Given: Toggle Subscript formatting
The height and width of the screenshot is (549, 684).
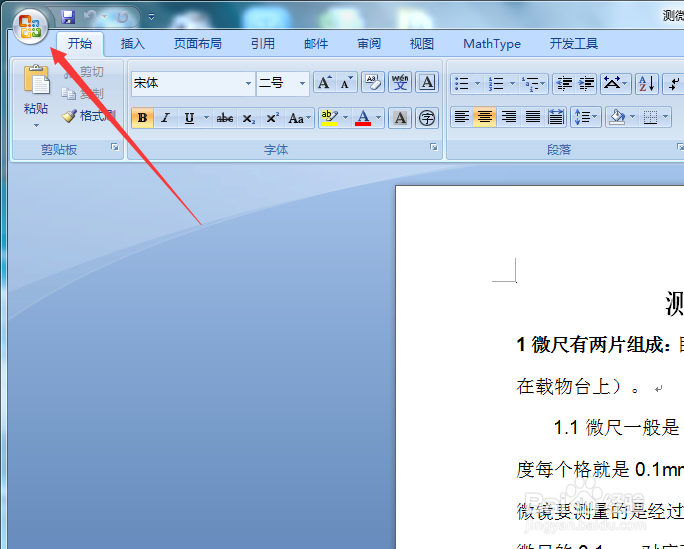Looking at the screenshot, I should [x=249, y=118].
